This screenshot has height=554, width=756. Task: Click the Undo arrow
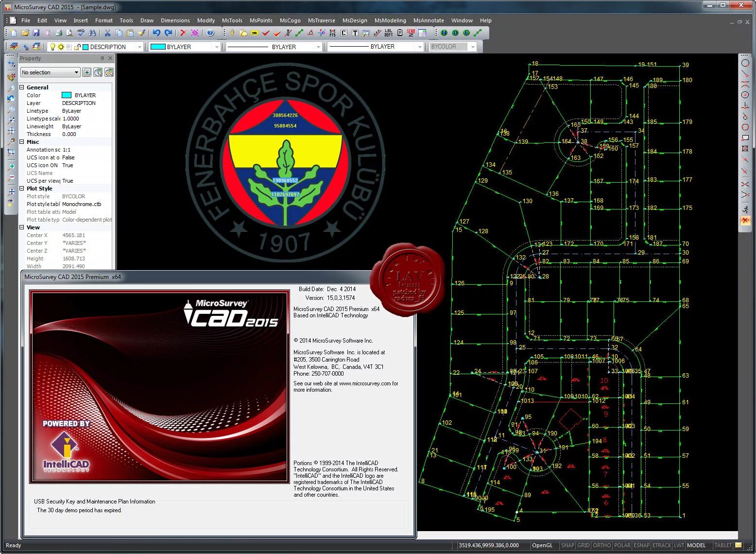pos(156,33)
